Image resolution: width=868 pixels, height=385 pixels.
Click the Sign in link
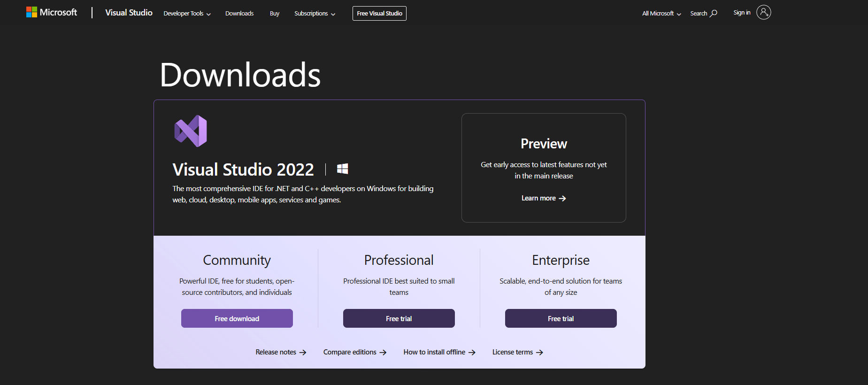click(742, 13)
